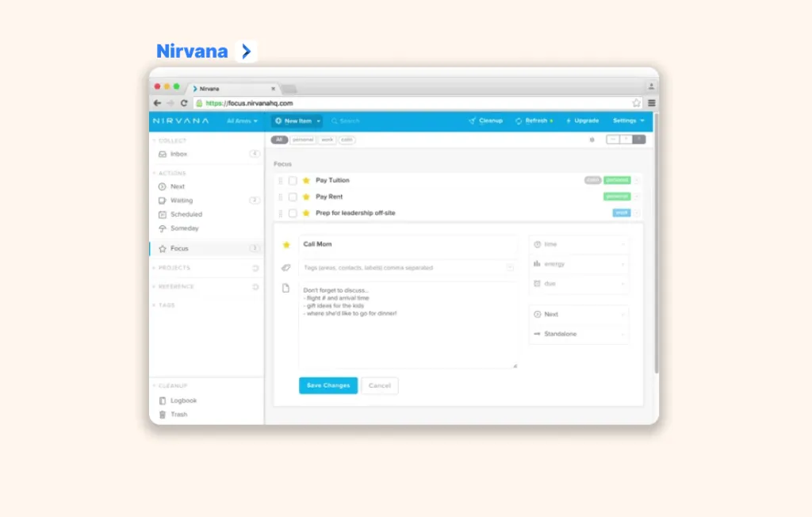812x517 pixels.
Task: Select the Next actions icon
Action: [164, 186]
